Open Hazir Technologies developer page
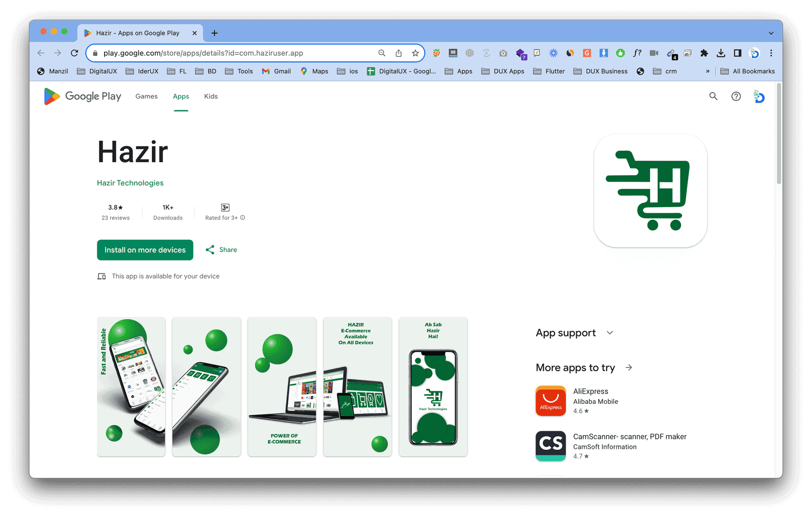 coord(130,183)
